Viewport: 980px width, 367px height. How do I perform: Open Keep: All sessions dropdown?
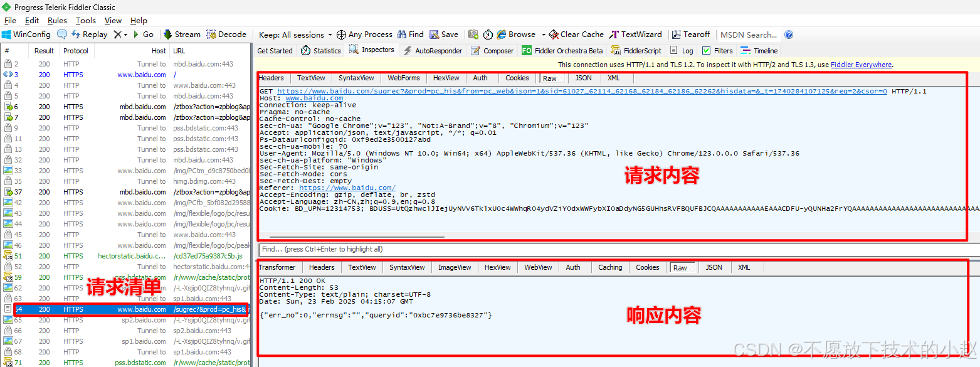coord(296,35)
